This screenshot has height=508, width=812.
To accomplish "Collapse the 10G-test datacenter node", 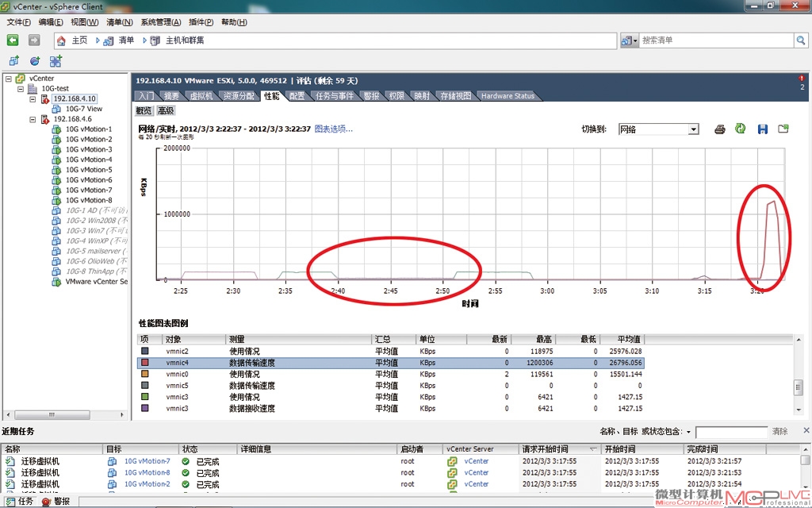I will (20, 89).
